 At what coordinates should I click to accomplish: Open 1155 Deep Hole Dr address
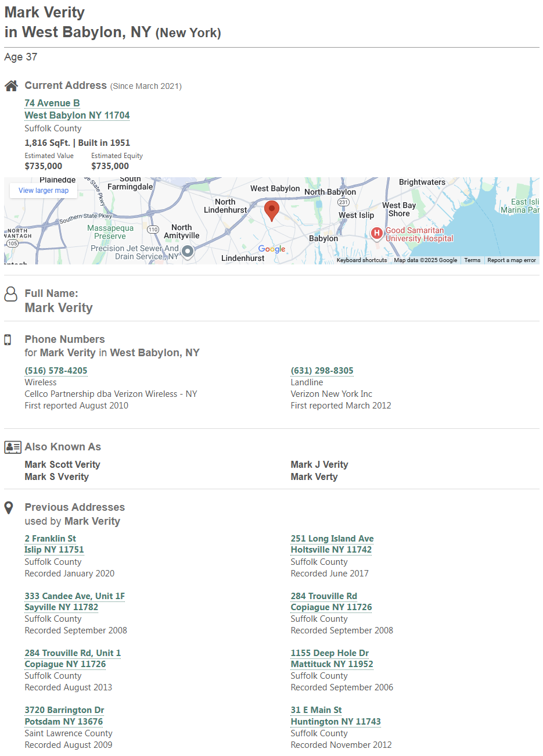click(330, 653)
